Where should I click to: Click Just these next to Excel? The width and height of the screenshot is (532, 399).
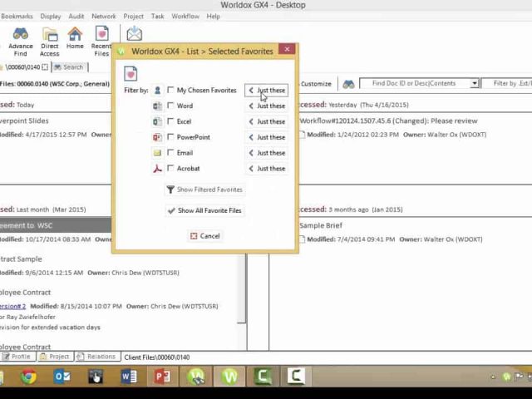(x=267, y=121)
